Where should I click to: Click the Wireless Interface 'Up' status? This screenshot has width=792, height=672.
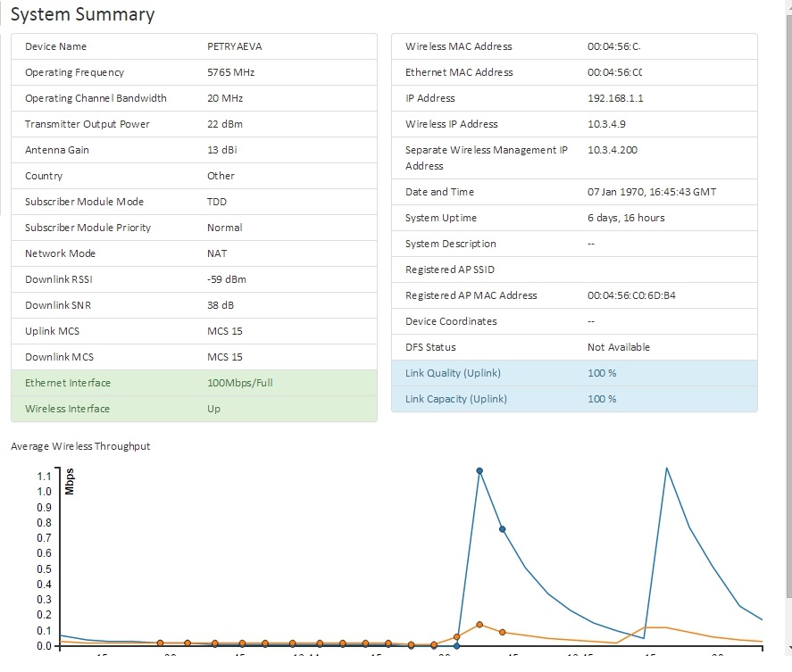(213, 409)
